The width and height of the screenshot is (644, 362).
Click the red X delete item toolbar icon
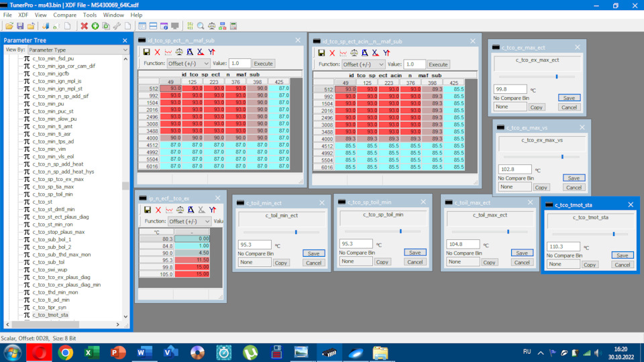(x=85, y=26)
